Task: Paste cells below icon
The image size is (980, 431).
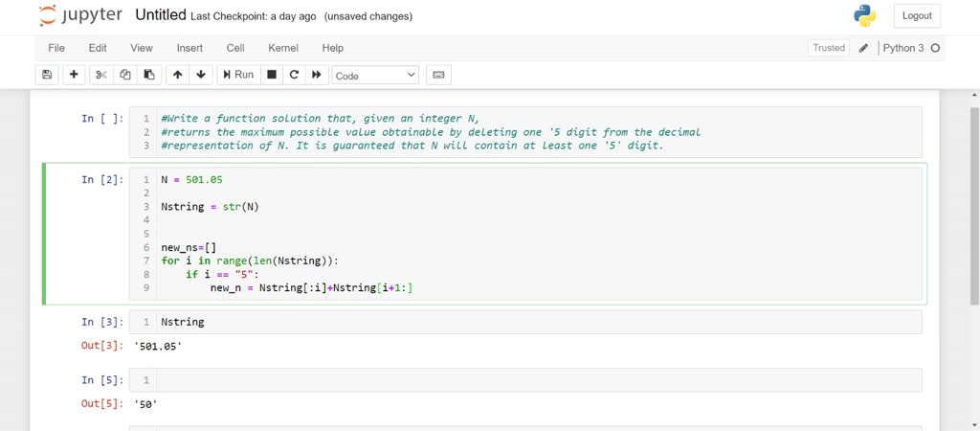Action: [x=148, y=75]
